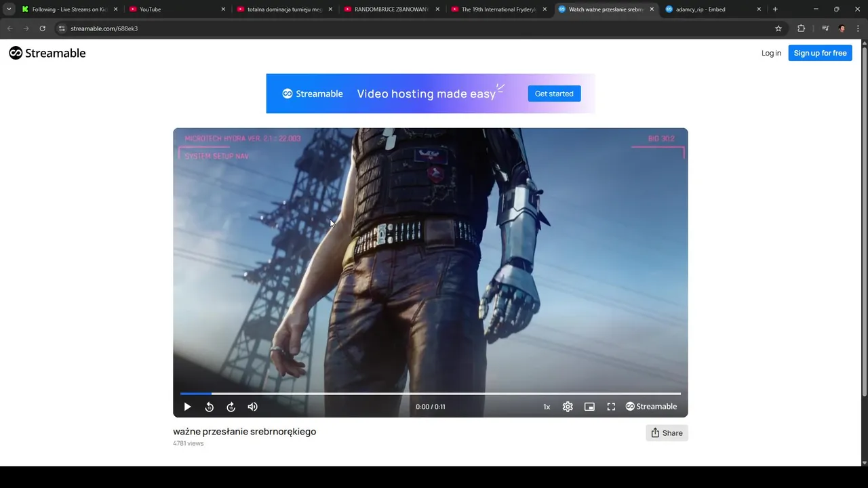Screen dimensions: 868x488
Task: Open the Extensions puzzle icon
Action: click(802, 28)
